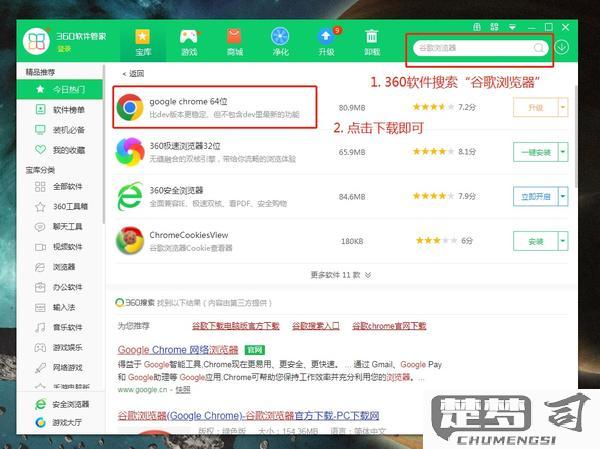This screenshot has height=449, width=600.
Task: Expand the dropdown beside ChromeCookiesView 安装
Action: click(x=563, y=242)
